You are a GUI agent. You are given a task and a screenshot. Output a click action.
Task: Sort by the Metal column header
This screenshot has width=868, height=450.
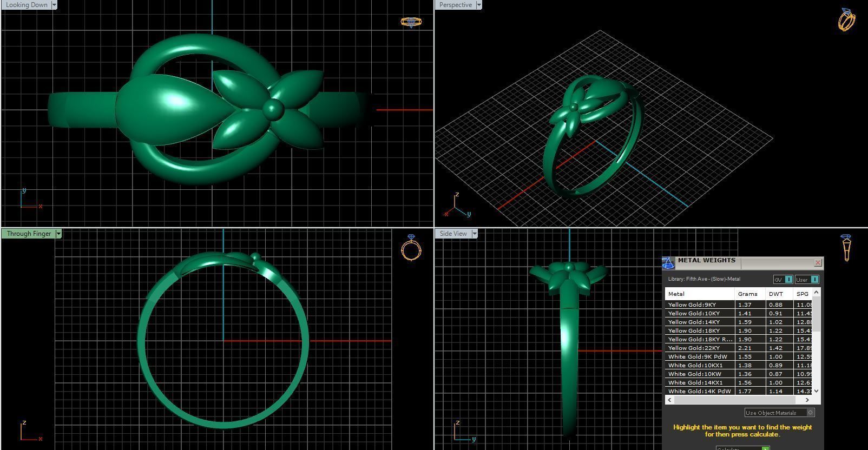(700, 294)
